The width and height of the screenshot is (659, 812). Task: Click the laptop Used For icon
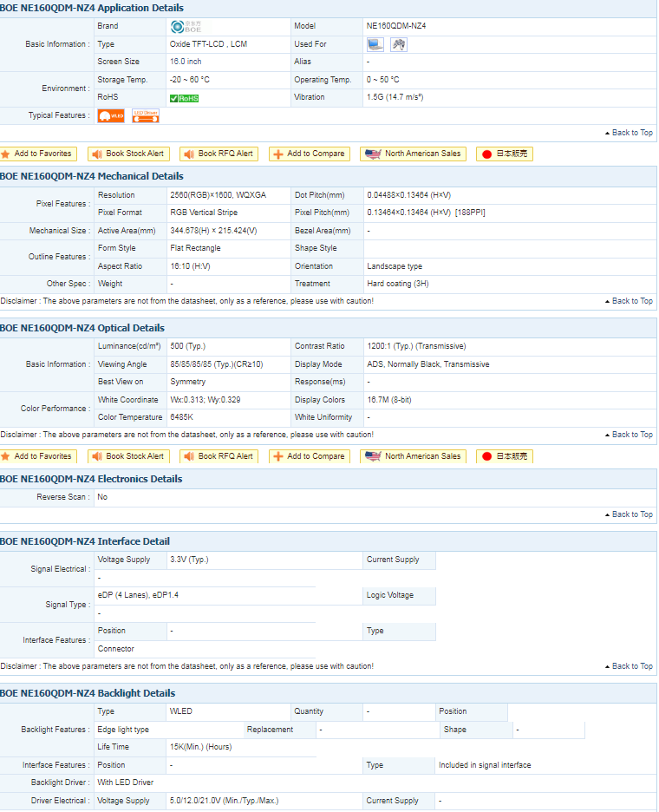coord(375,44)
